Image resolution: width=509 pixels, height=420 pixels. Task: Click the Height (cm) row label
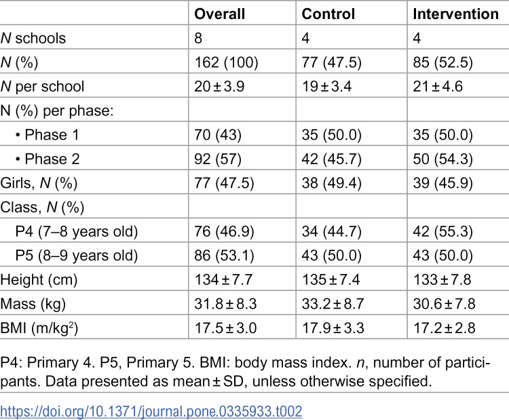[39, 280]
